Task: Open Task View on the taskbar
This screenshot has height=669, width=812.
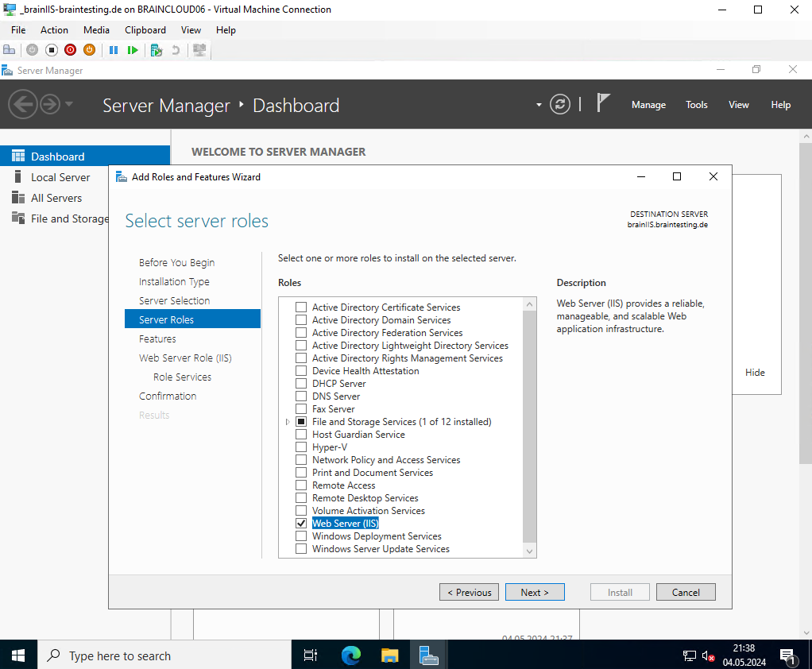Action: click(310, 655)
